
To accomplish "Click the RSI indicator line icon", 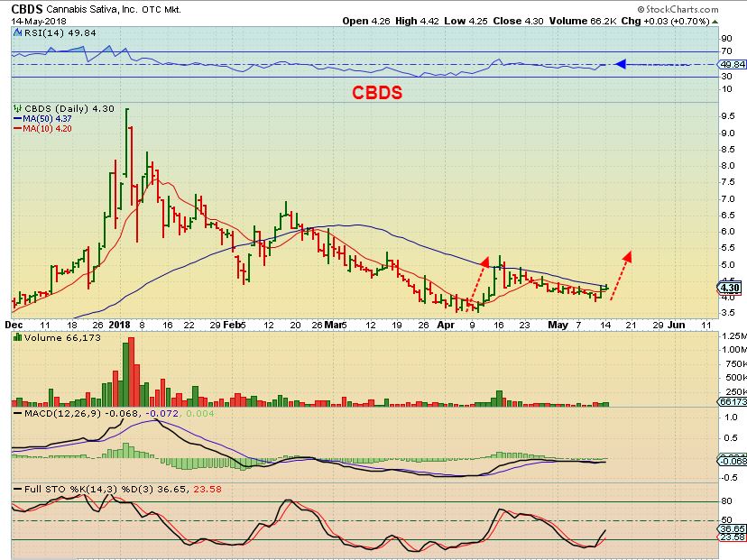I will 18,32.
